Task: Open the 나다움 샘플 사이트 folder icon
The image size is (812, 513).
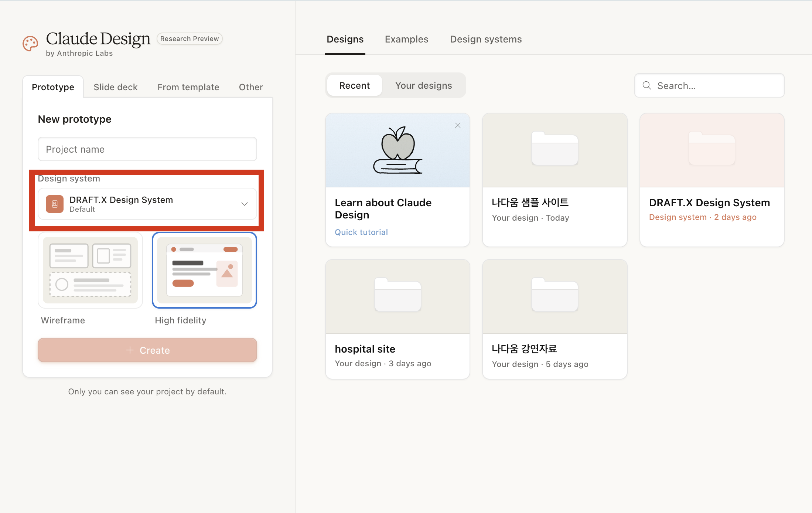Action: (555, 149)
